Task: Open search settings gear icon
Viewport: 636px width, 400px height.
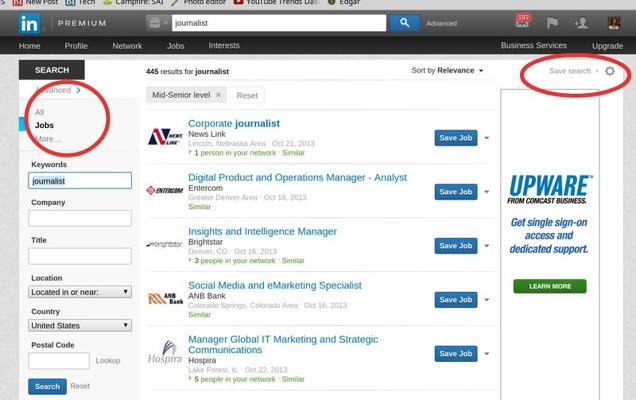Action: (x=610, y=71)
